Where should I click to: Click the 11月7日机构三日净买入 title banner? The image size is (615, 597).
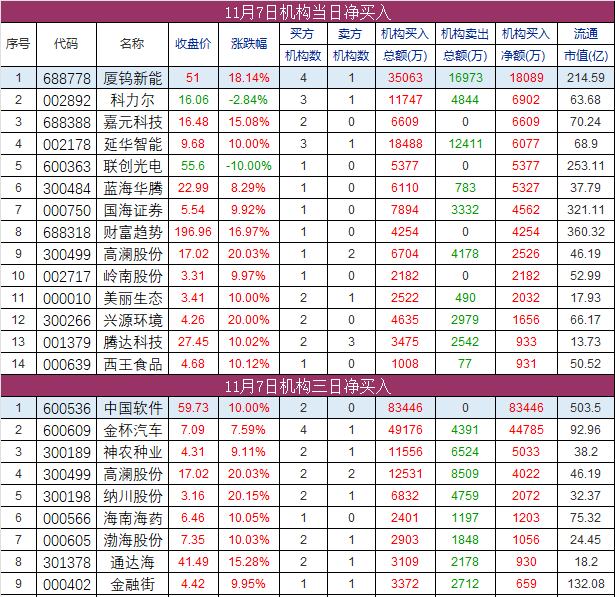[x=308, y=386]
